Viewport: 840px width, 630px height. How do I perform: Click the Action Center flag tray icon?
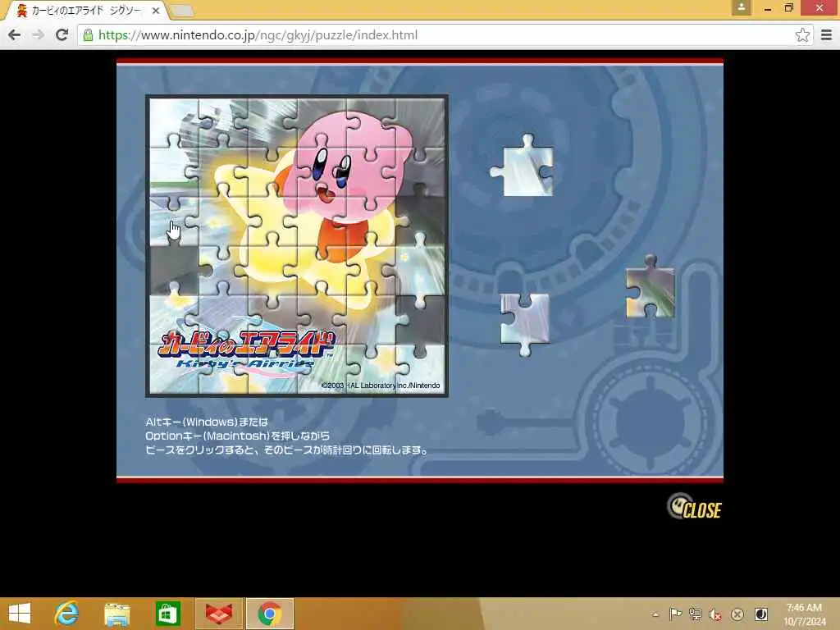point(675,614)
